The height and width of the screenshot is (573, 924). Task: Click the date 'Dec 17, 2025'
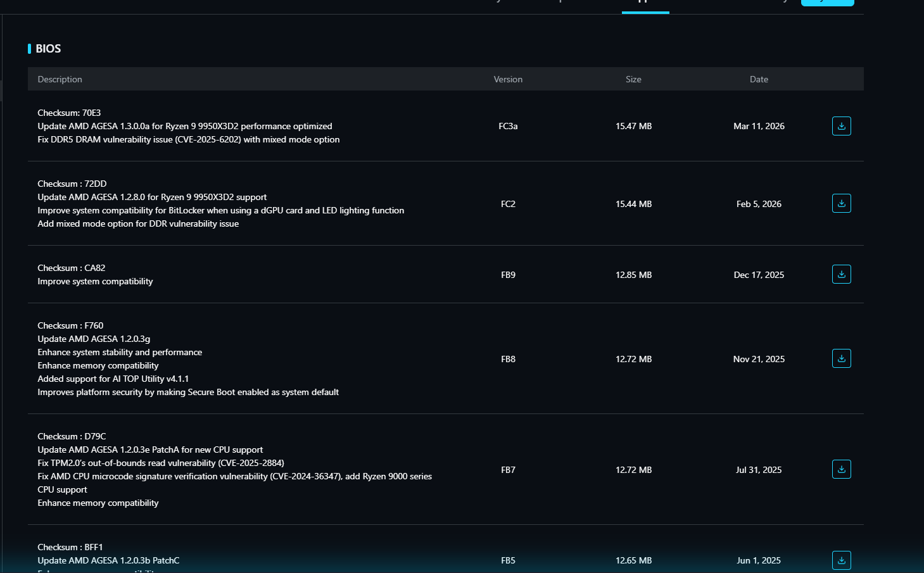point(759,275)
